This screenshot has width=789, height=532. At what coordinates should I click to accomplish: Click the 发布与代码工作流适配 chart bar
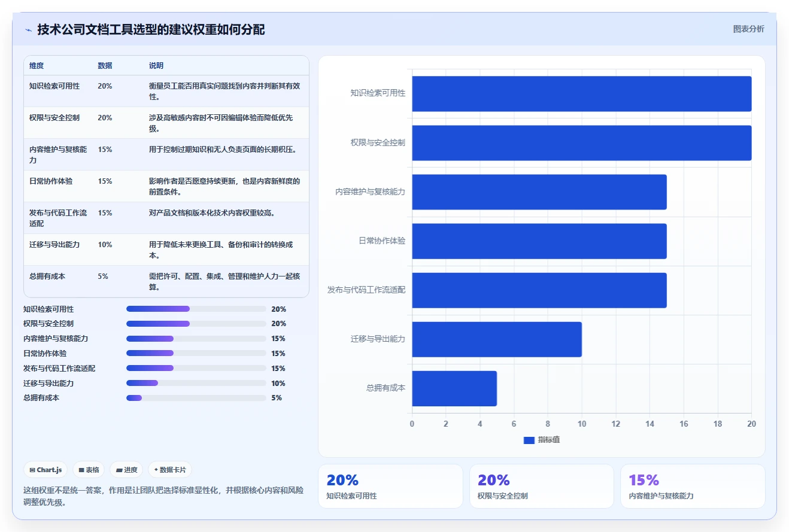click(539, 290)
